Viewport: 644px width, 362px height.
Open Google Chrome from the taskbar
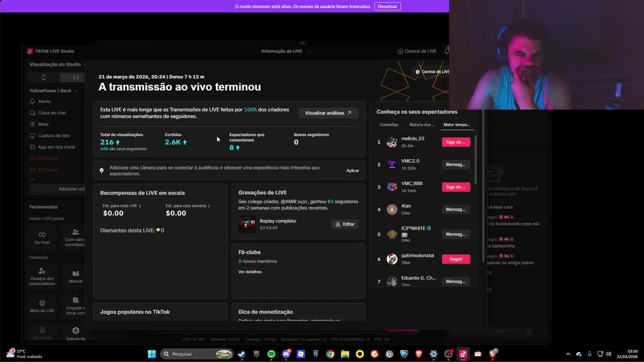click(x=330, y=354)
